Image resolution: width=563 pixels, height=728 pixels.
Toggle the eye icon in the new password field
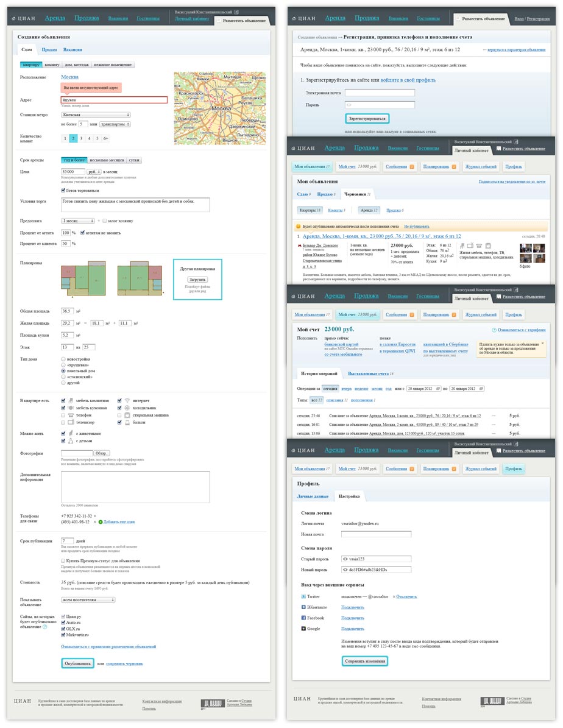pos(345,569)
